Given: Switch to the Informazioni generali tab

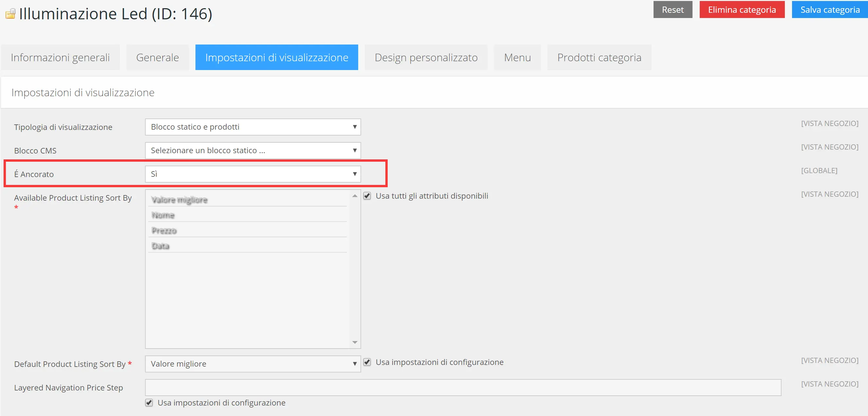Looking at the screenshot, I should click(x=60, y=57).
